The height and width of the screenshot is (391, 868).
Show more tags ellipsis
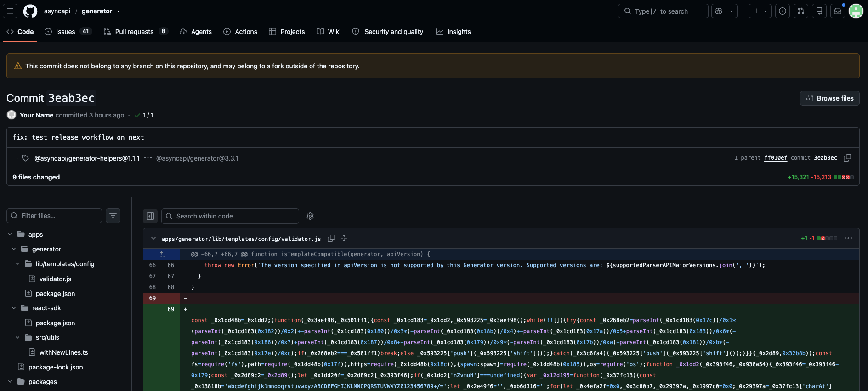[148, 158]
